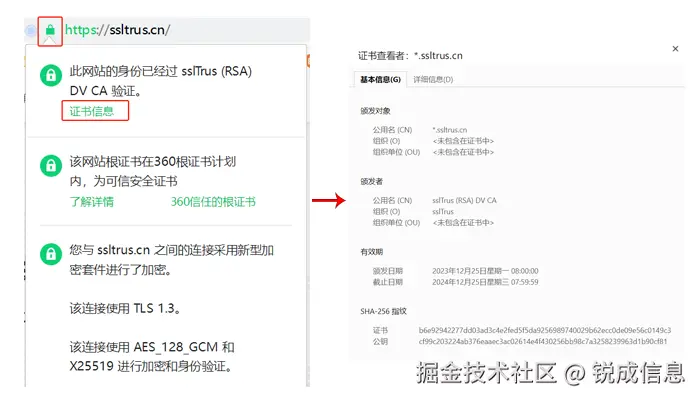Select public key fingerprint starting cf99c203
This screenshot has height=400, width=700.
pos(543,342)
